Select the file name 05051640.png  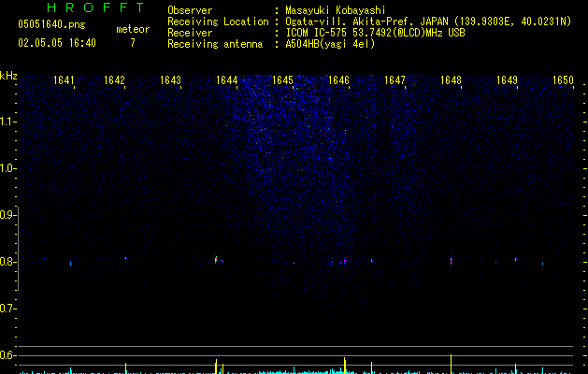tap(51, 24)
